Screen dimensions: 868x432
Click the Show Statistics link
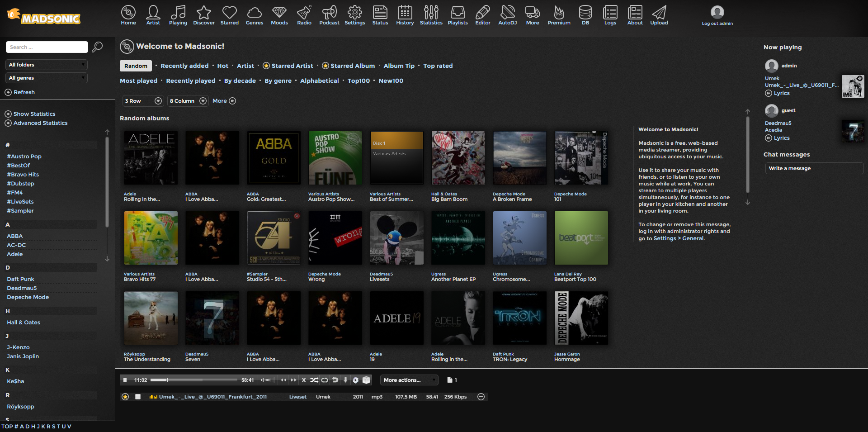(34, 114)
